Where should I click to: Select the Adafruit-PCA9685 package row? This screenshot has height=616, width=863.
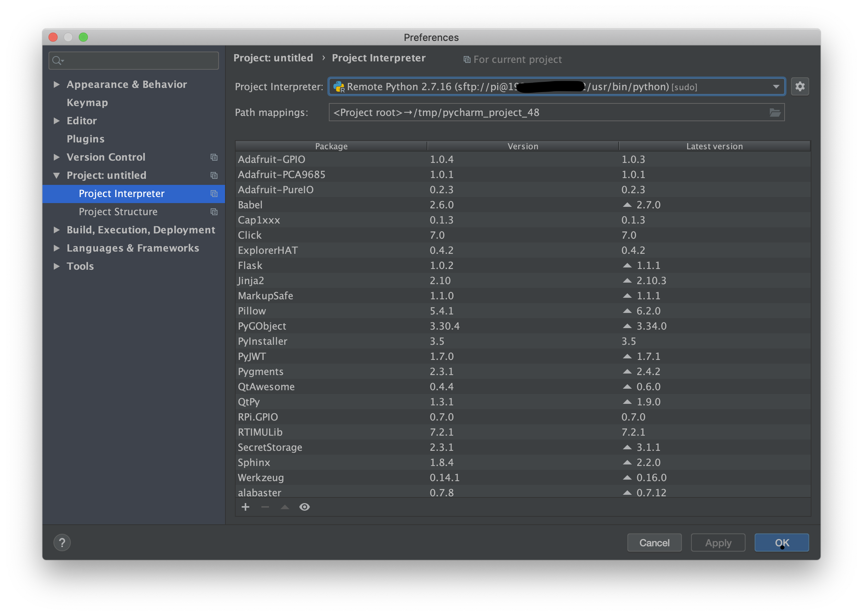click(x=523, y=175)
